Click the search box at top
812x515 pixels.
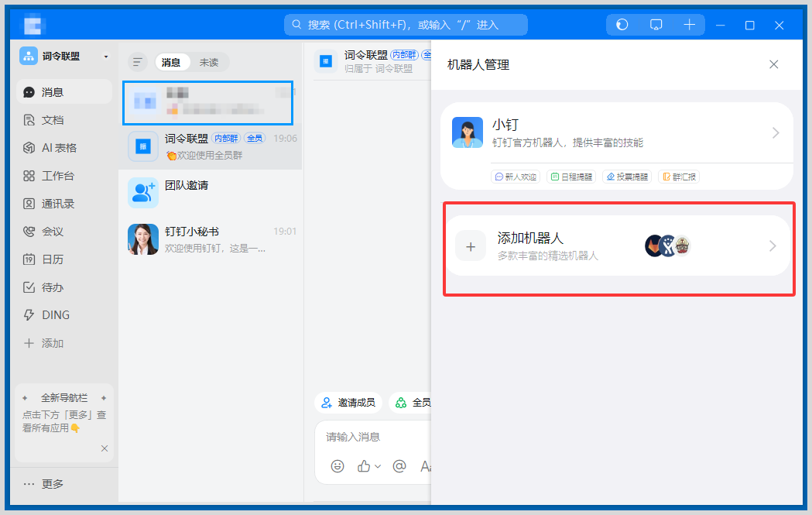[x=406, y=25]
